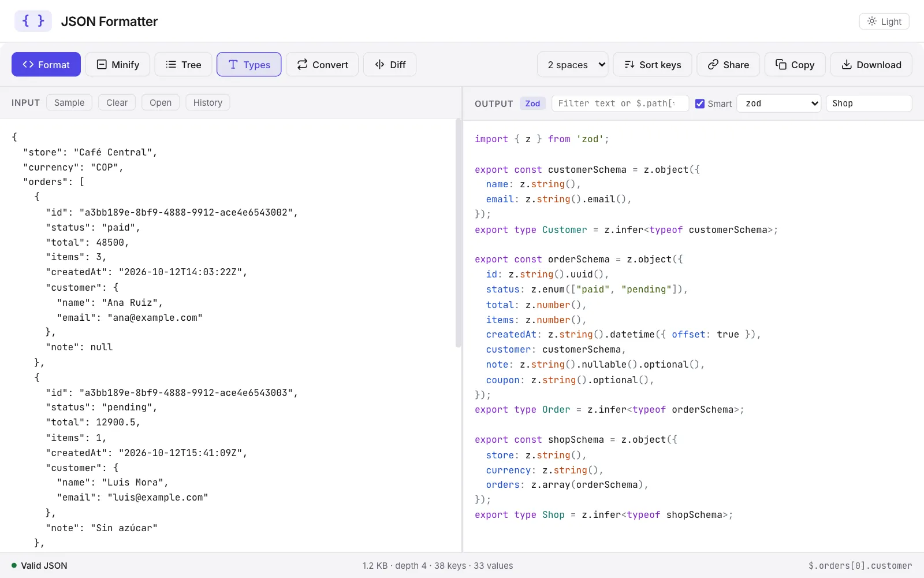Click the Share chain-link icon
This screenshot has height=578, width=924.
click(713, 65)
